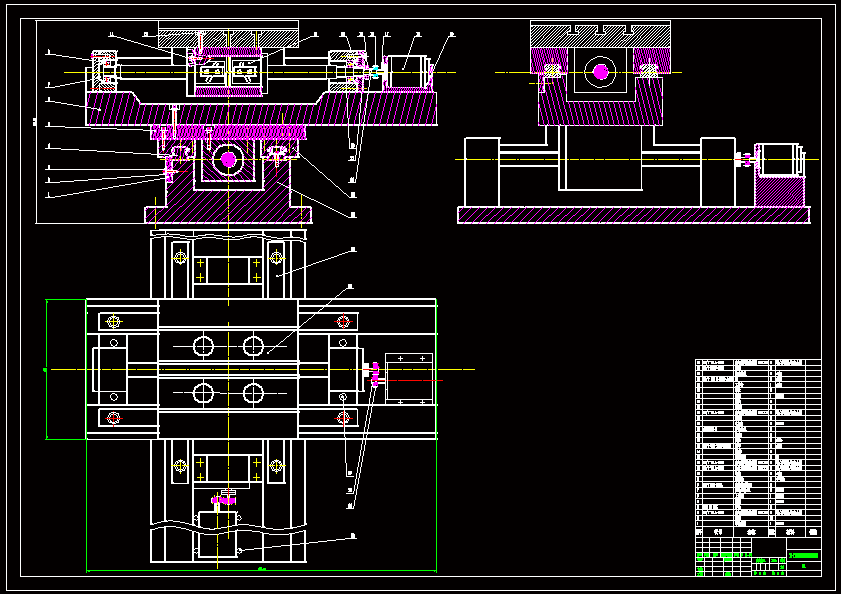Select the cyan coupling in the front section view
The image size is (841, 594).
point(375,72)
